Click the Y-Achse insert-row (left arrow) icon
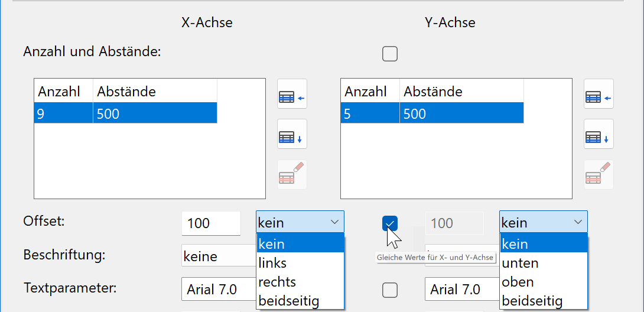 [x=599, y=95]
